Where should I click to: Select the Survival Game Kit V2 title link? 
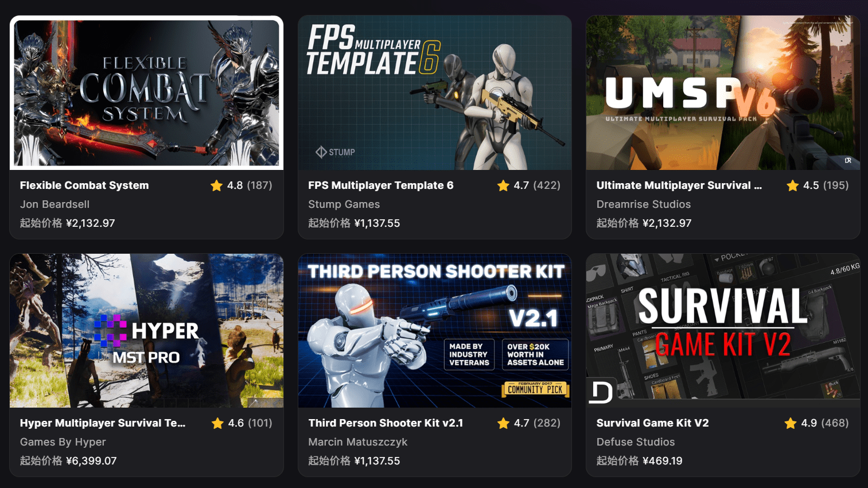pos(652,423)
